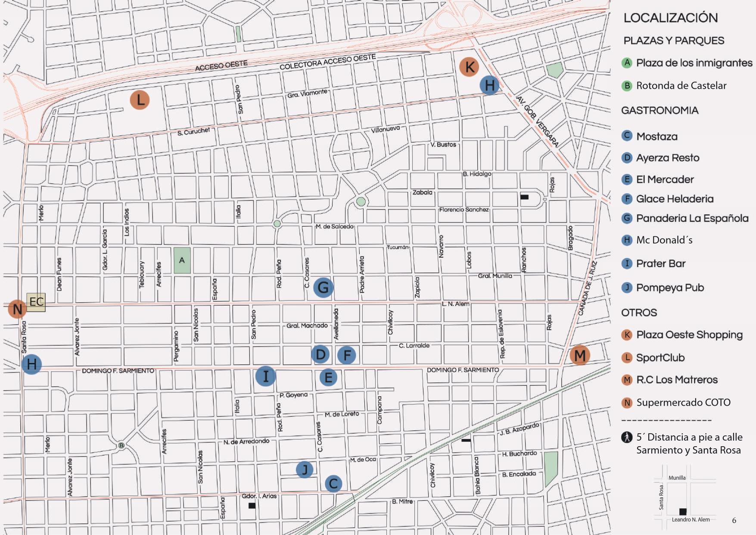Select blue H marker on Santa Rosa street

click(32, 364)
